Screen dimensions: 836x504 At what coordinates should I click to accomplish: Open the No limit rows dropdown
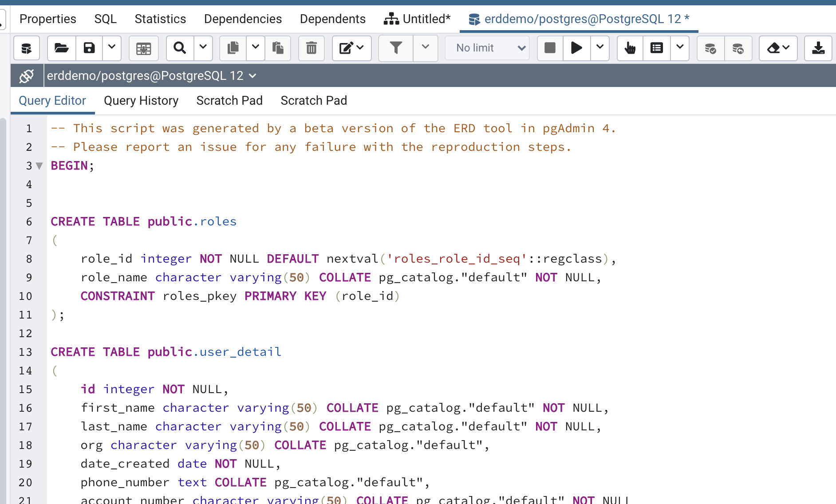click(x=488, y=48)
